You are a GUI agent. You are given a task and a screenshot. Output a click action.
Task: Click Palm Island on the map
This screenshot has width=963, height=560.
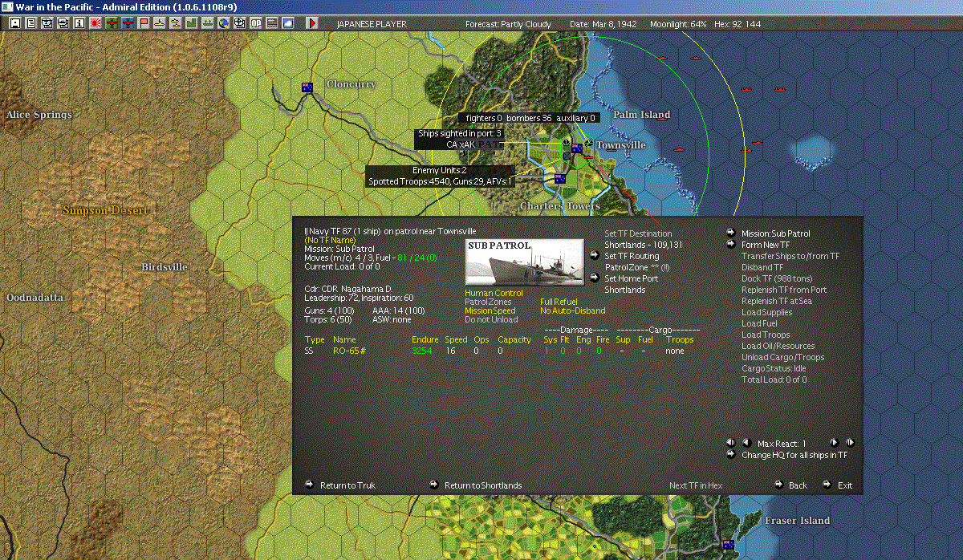point(641,115)
